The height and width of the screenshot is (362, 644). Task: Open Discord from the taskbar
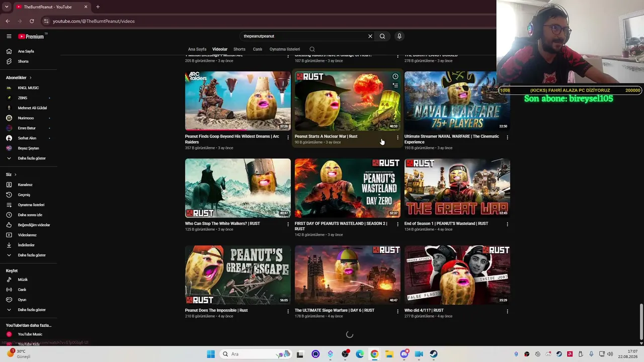pyautogui.click(x=404, y=354)
